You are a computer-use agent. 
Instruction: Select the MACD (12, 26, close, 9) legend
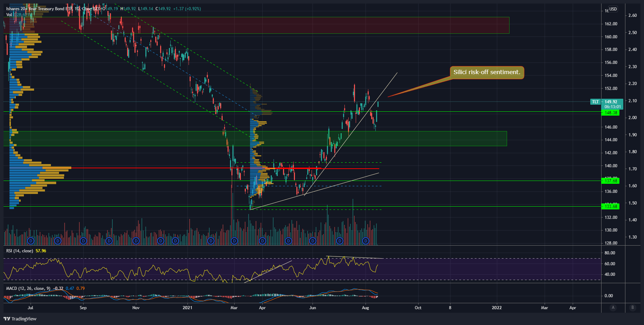[x=28, y=288]
